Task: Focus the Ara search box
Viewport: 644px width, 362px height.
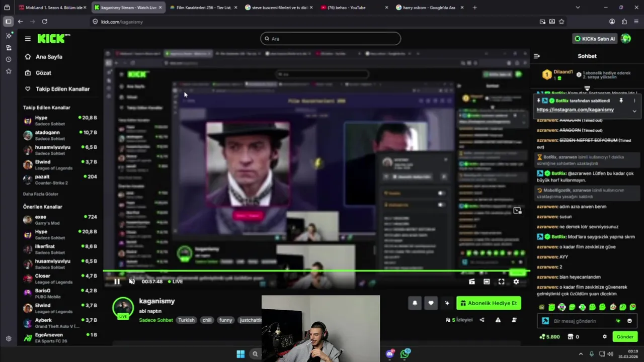Action: coord(331,39)
